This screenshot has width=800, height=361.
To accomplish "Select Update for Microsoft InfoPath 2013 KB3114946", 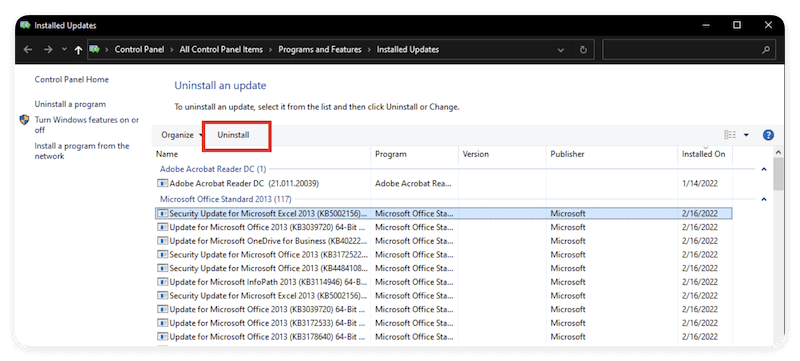I will point(443,282).
